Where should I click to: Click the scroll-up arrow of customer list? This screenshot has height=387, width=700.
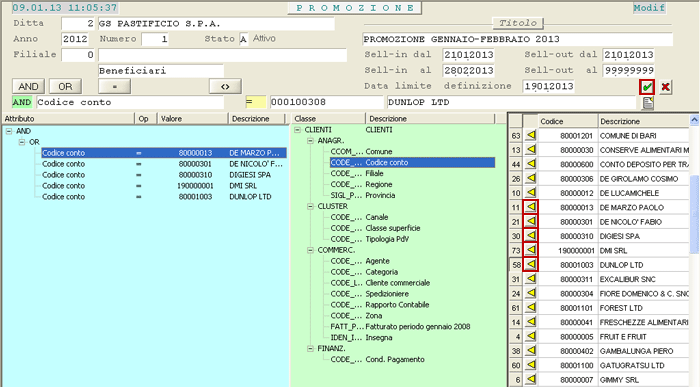(x=694, y=119)
